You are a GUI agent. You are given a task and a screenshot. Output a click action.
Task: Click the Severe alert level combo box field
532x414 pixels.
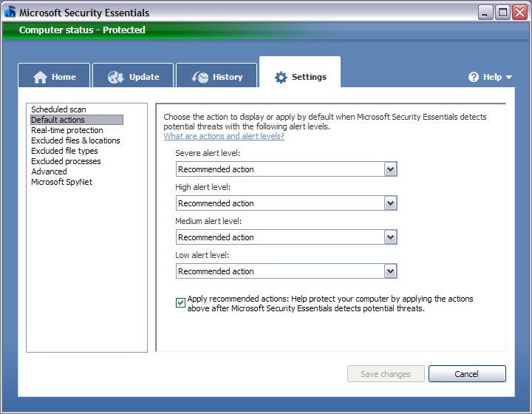[287, 169]
